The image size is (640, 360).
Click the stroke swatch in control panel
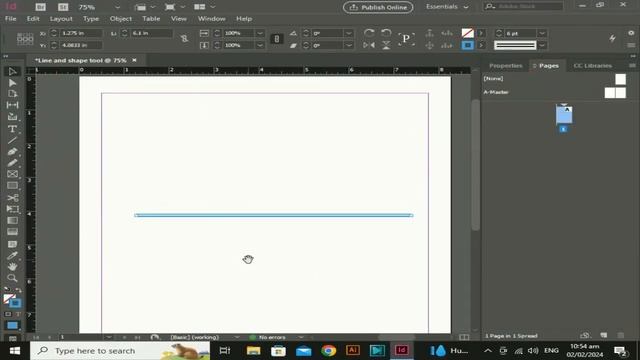467,45
